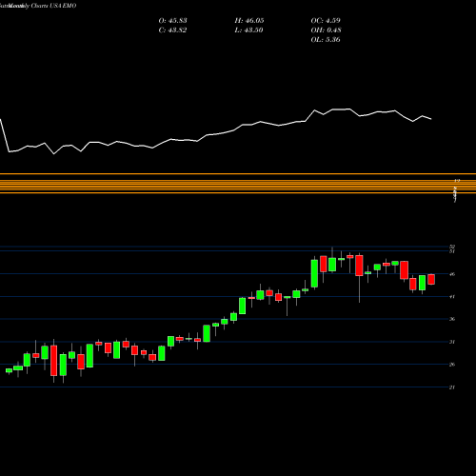Click the last red candlestick on the chart

tap(431, 279)
